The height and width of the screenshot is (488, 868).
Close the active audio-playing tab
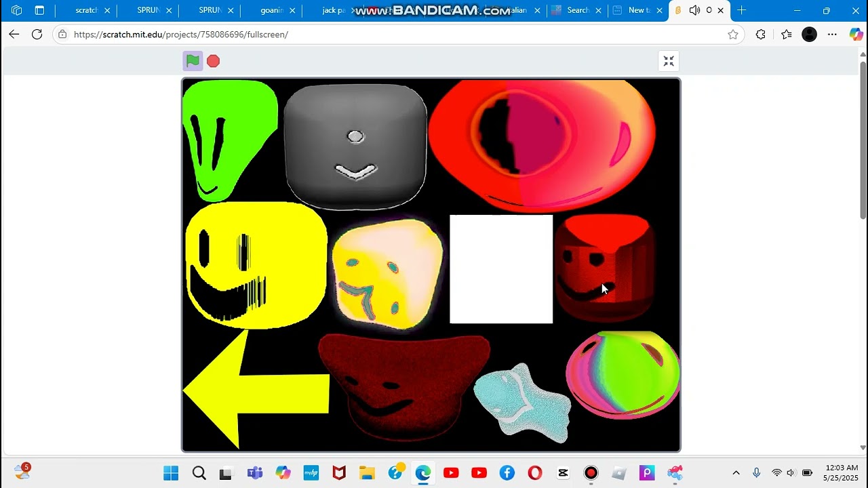click(x=720, y=10)
